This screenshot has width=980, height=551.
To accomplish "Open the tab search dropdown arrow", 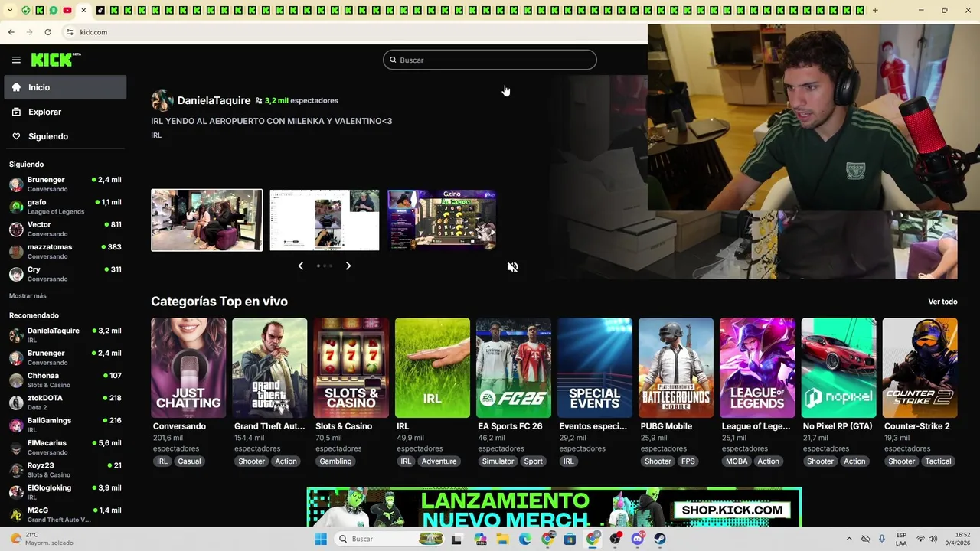I will tap(10, 10).
